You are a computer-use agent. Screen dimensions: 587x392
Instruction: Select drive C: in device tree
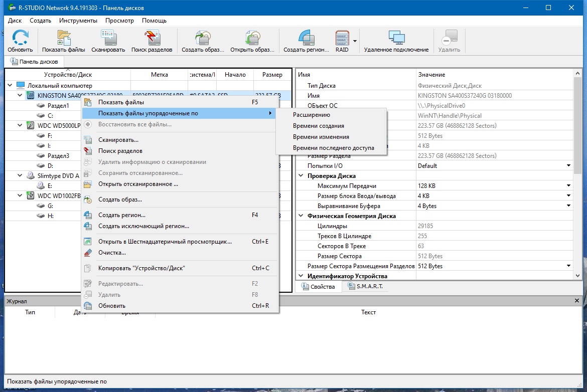tap(50, 116)
